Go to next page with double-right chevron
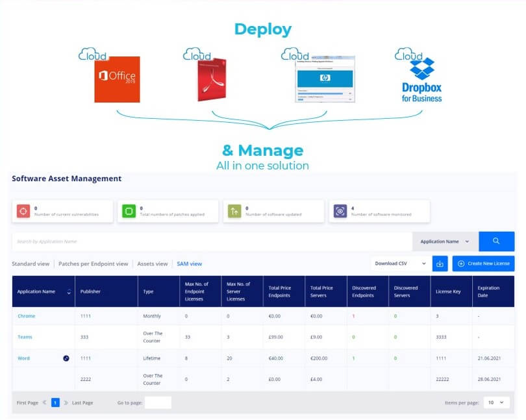The image size is (526, 420). pos(66,402)
